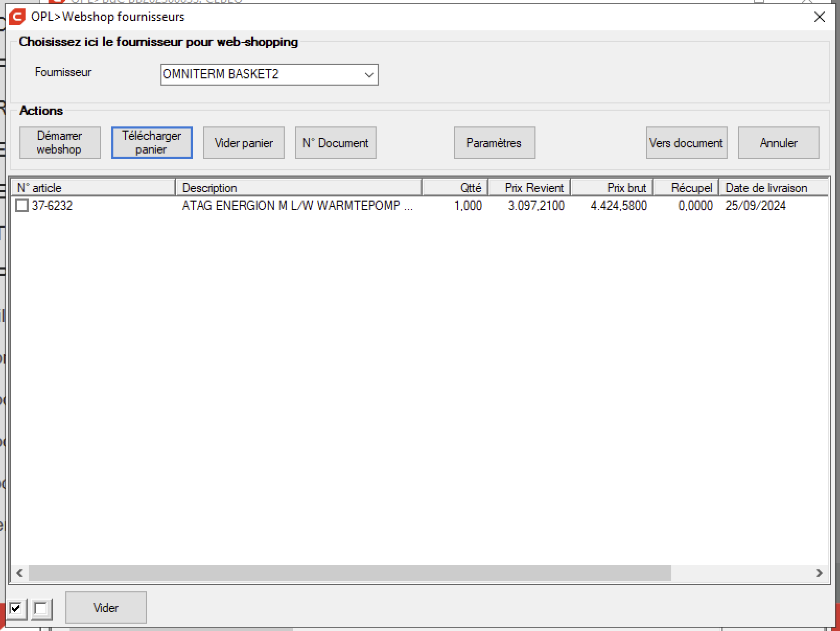Click the Télécharger panier button
The image size is (840, 631).
pos(151,143)
